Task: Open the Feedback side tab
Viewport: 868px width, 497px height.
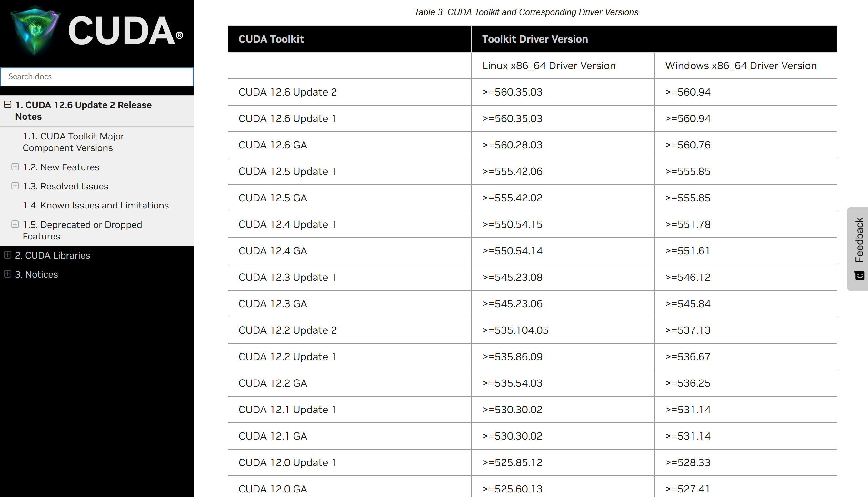Action: point(858,241)
